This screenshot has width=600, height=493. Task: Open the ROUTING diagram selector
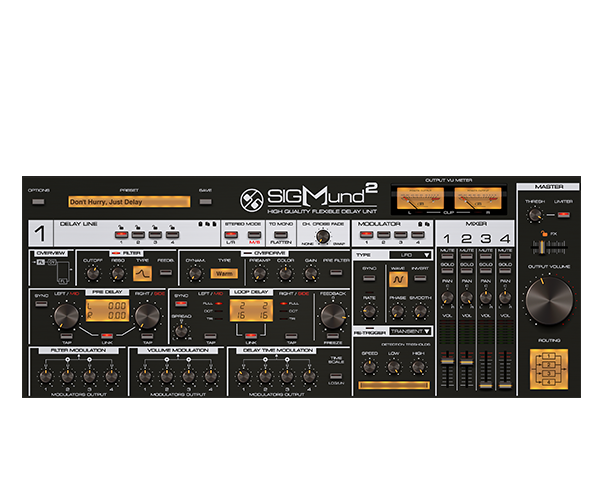coord(549,369)
